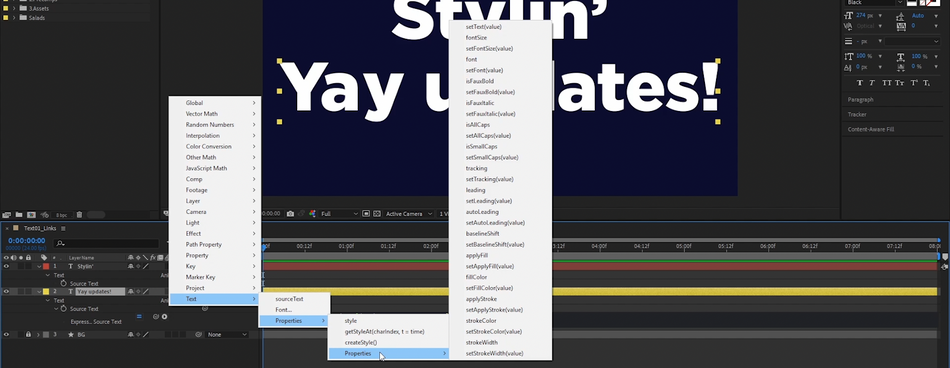Click the small caps Tt icon

tap(900, 82)
